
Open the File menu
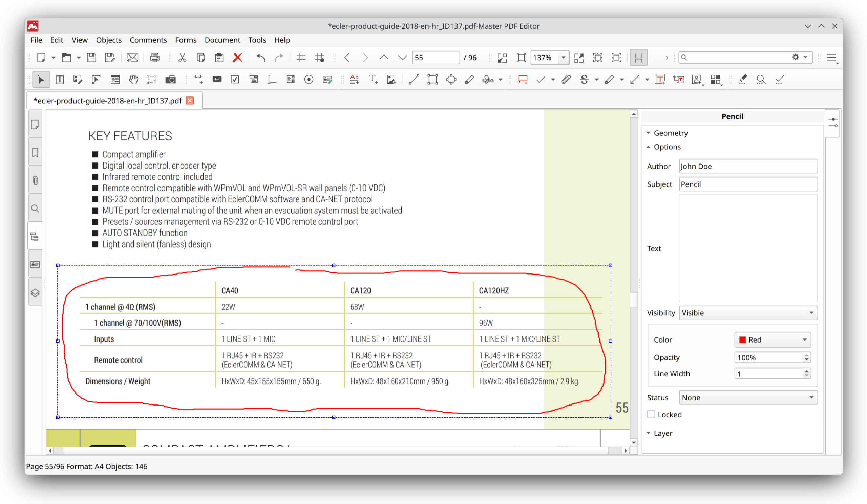(36, 40)
